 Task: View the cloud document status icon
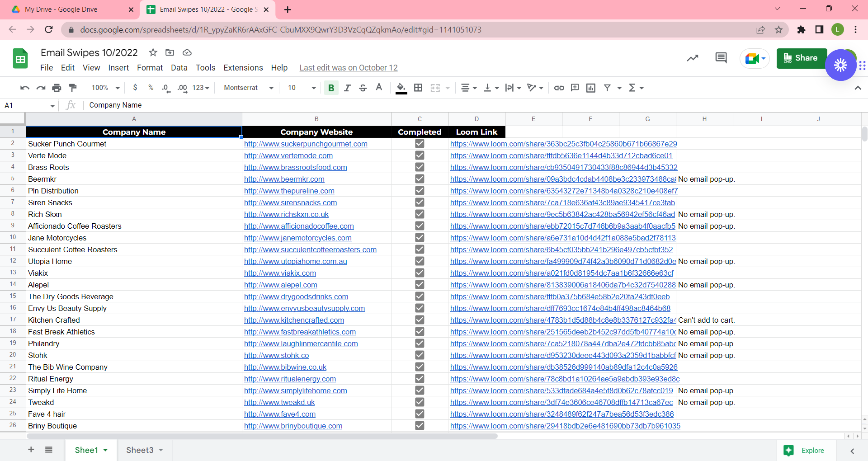pyautogui.click(x=187, y=52)
